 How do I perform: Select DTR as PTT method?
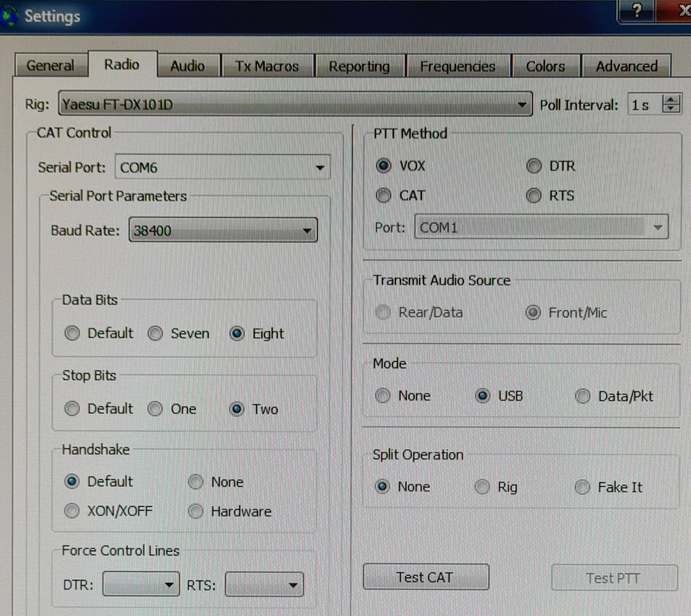click(x=551, y=166)
